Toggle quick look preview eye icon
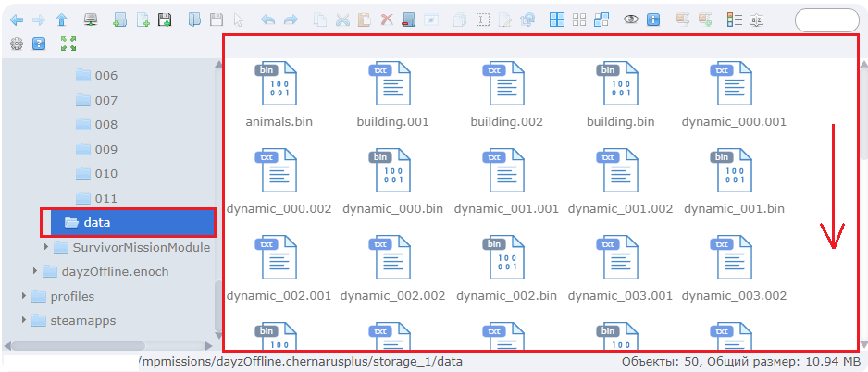 631,20
